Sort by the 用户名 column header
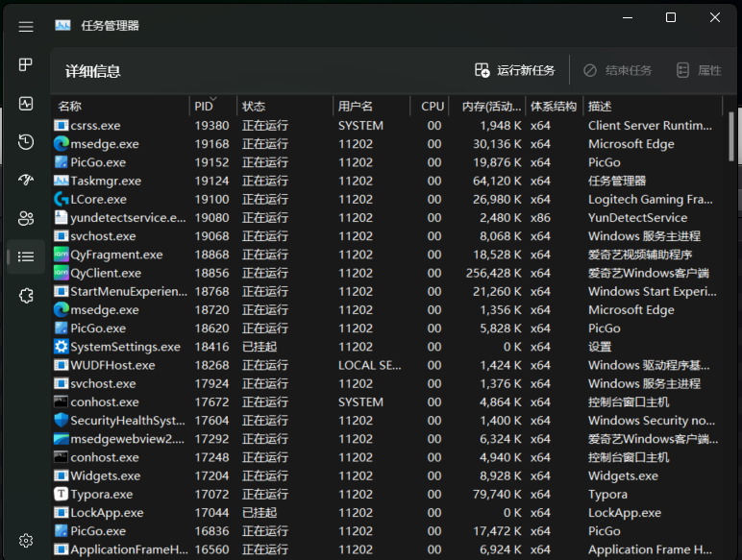This screenshot has height=560, width=742. tap(371, 106)
